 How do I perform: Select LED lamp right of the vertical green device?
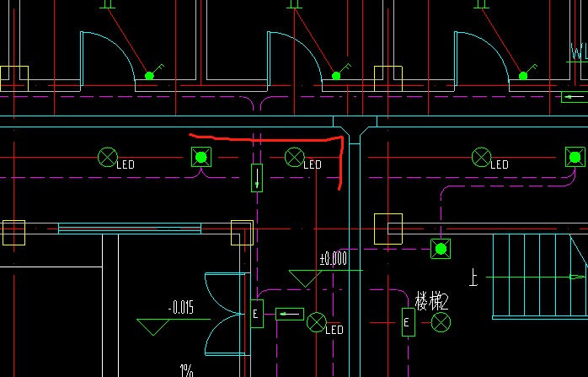click(x=294, y=157)
